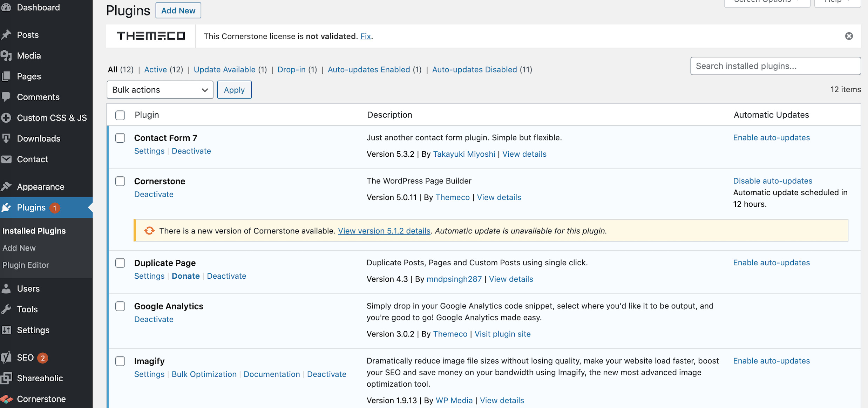Click the Users person icon

coord(6,288)
